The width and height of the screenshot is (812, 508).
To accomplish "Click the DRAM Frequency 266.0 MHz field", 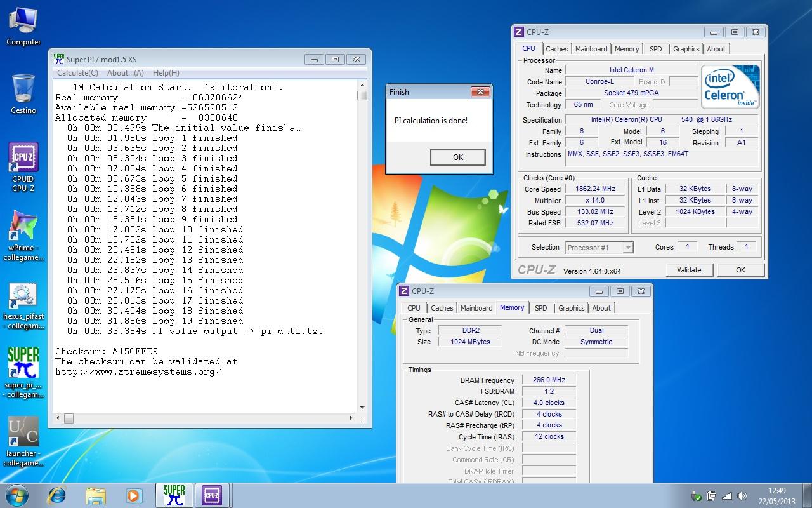I will coord(549,380).
